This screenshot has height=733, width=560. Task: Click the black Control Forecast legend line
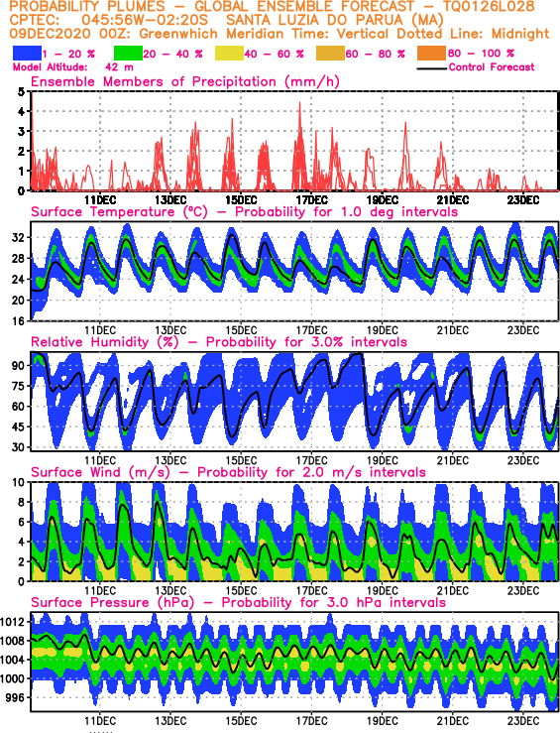pos(431,68)
